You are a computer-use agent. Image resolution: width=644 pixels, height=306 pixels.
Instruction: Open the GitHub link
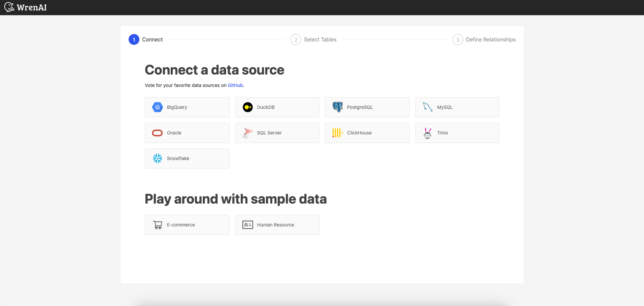click(235, 85)
